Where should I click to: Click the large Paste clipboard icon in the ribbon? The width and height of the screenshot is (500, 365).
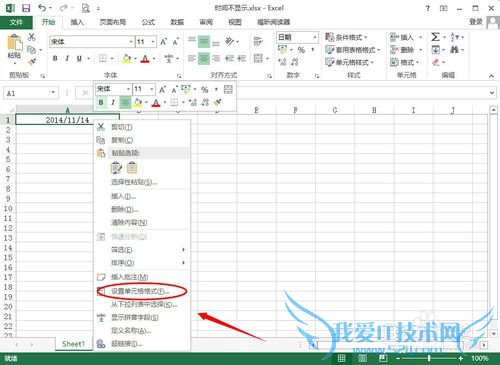tap(14, 43)
